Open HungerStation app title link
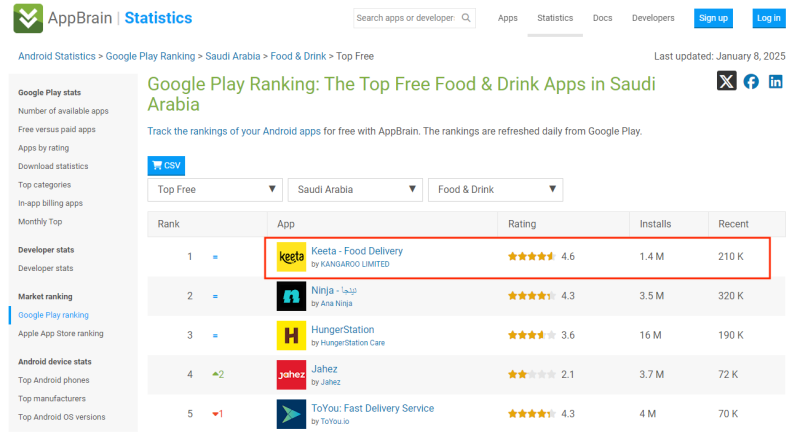The height and width of the screenshot is (432, 800). click(x=342, y=329)
